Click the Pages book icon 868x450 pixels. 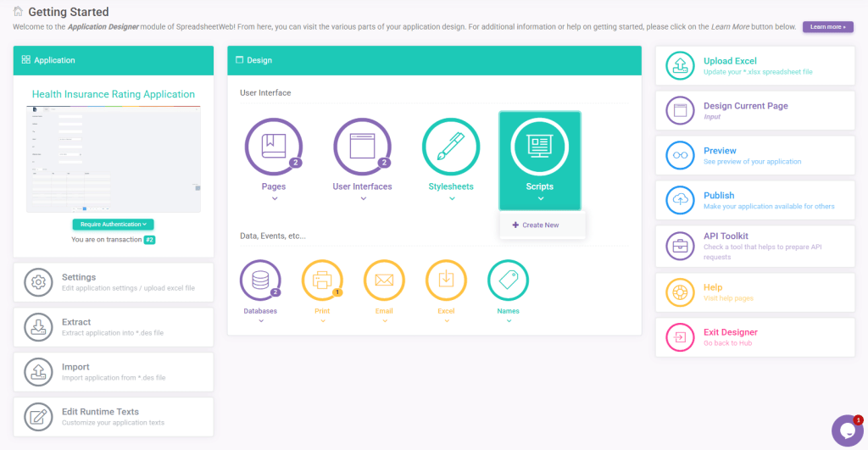[275, 147]
